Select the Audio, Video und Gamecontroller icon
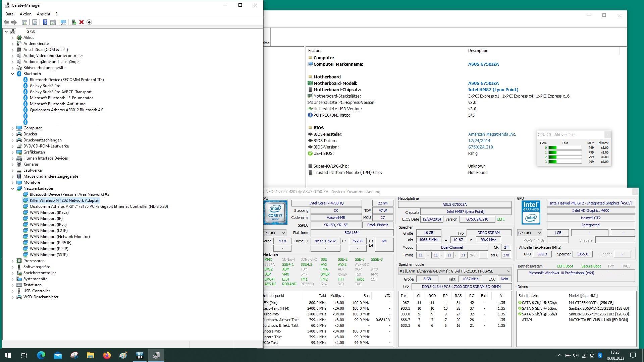Screen dimensions: 644x362 click(x=19, y=56)
